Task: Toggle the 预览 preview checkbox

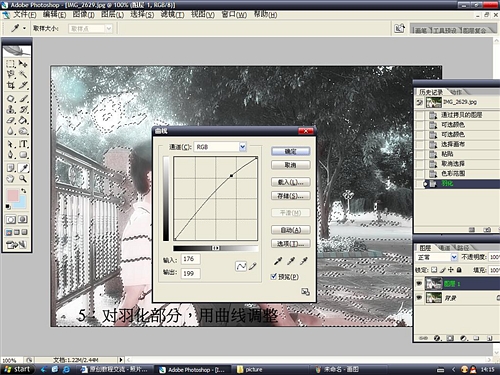Action: [x=274, y=276]
